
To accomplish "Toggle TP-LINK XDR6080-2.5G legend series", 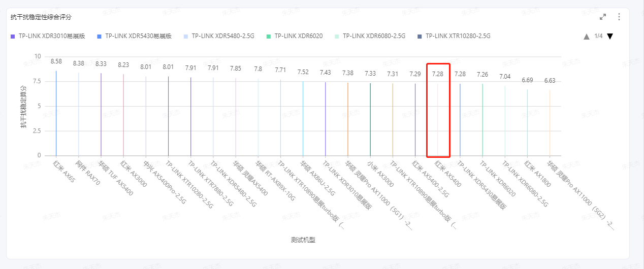I will tap(370, 36).
